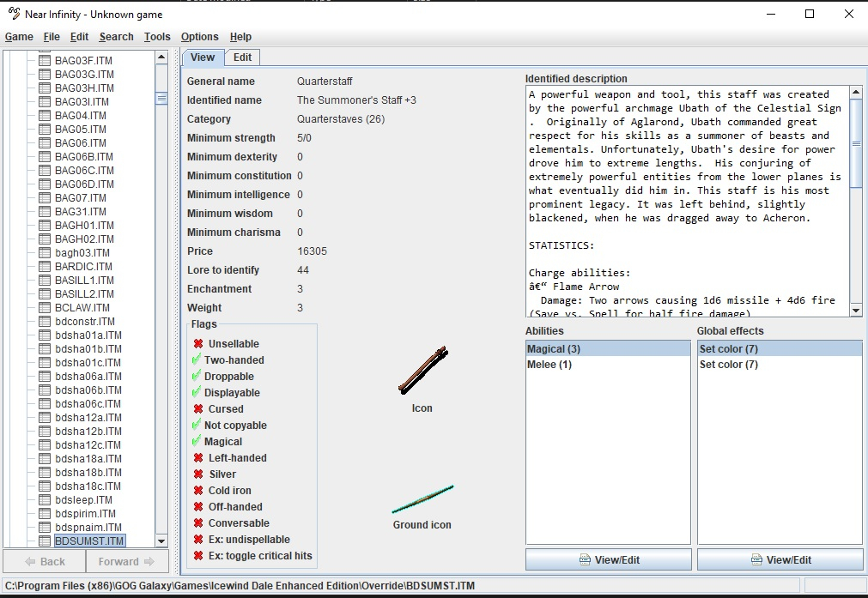Click View/Edit under Global effects

click(780, 559)
